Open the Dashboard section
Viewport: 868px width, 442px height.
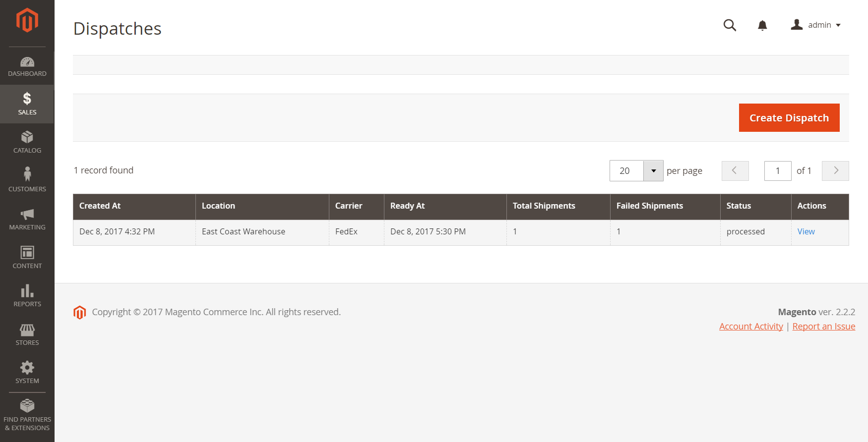click(x=27, y=66)
